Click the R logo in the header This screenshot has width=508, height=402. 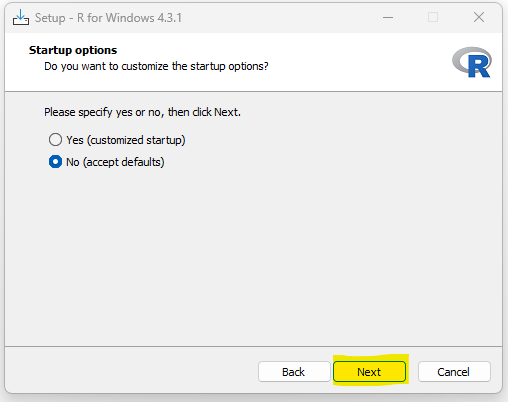(x=472, y=62)
